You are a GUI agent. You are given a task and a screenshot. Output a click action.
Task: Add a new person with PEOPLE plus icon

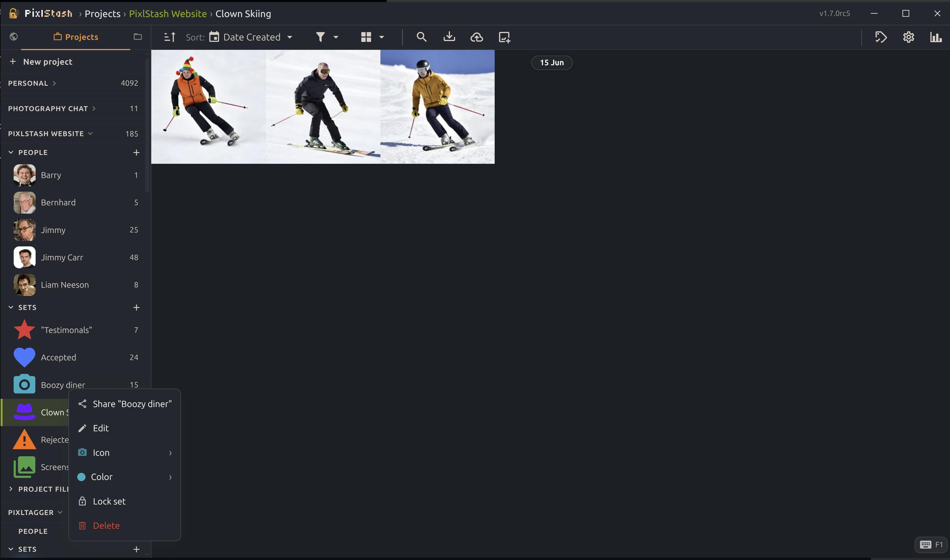tap(137, 152)
